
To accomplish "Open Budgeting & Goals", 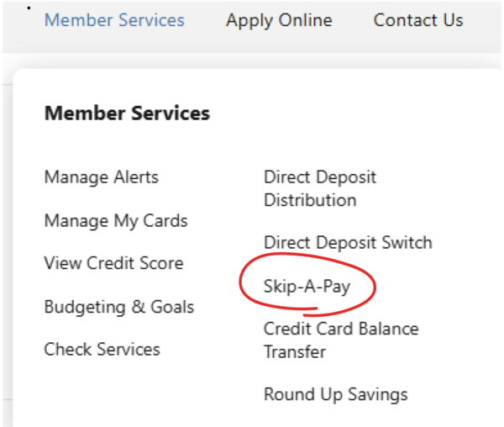I will 119,307.
